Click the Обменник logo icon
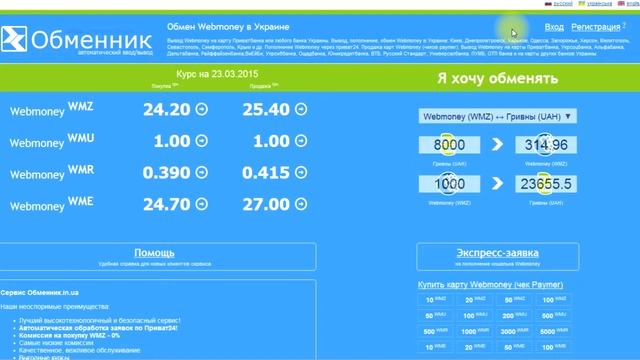The height and width of the screenshot is (360, 640). [13, 39]
